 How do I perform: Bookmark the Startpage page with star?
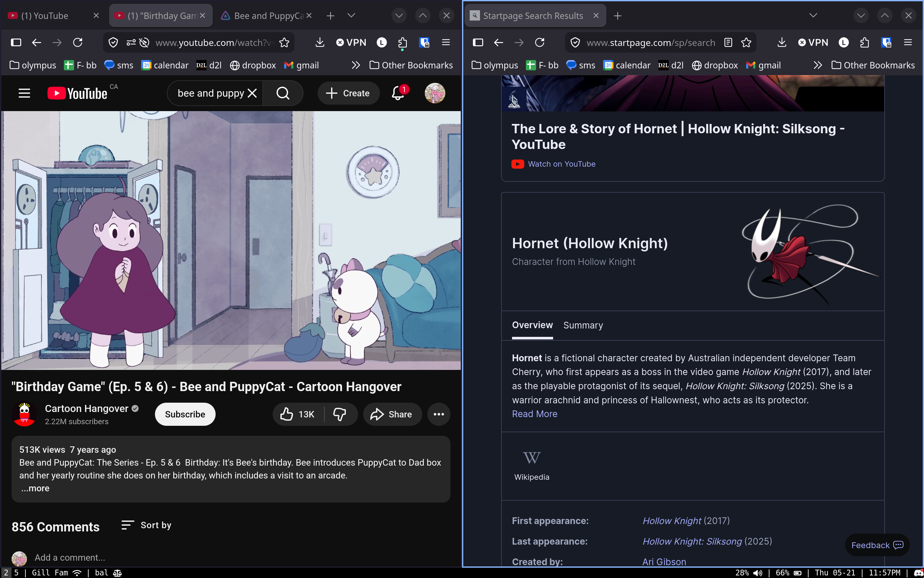coord(746,42)
